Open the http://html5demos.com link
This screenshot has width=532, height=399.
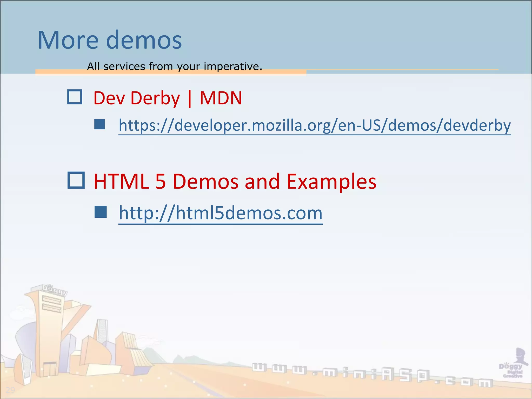pyautogui.click(x=221, y=213)
